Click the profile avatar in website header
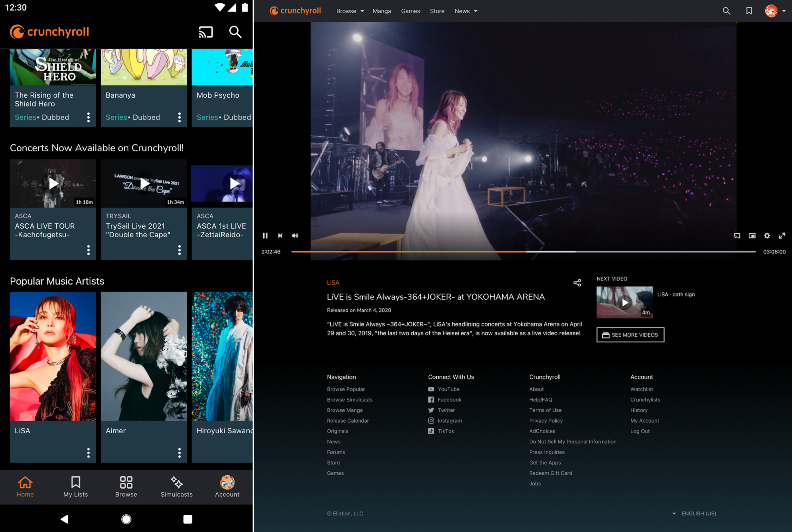The width and height of the screenshot is (792, 532). 771,11
